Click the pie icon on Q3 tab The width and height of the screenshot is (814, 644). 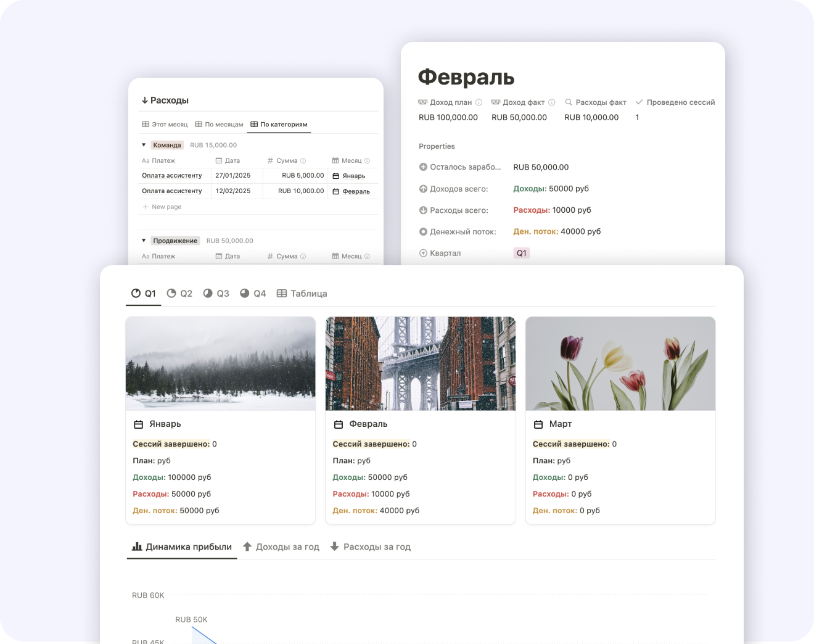[x=208, y=294]
